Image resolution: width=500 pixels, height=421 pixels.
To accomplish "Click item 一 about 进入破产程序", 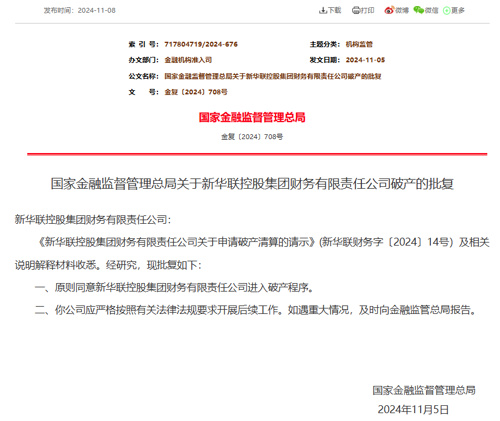I will pos(174,287).
